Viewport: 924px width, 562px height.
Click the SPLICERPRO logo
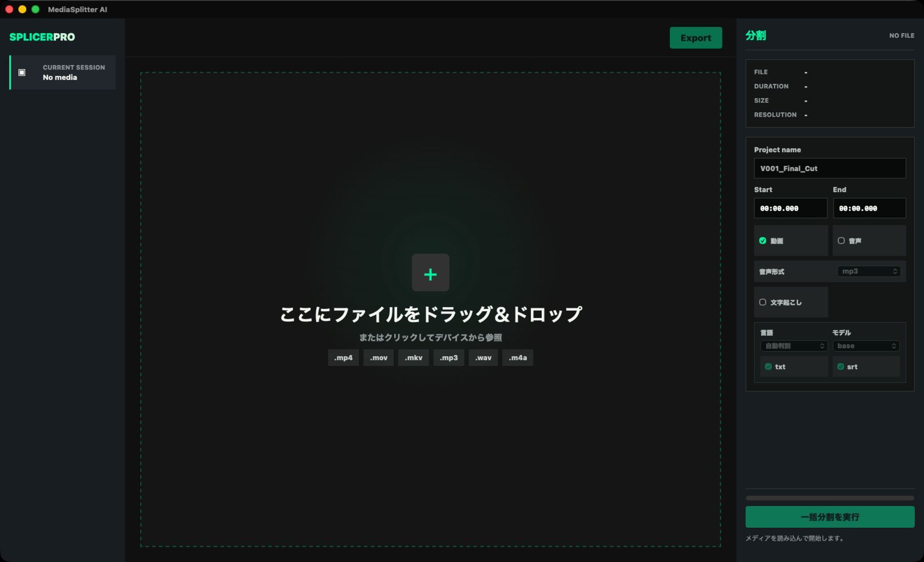(x=42, y=37)
